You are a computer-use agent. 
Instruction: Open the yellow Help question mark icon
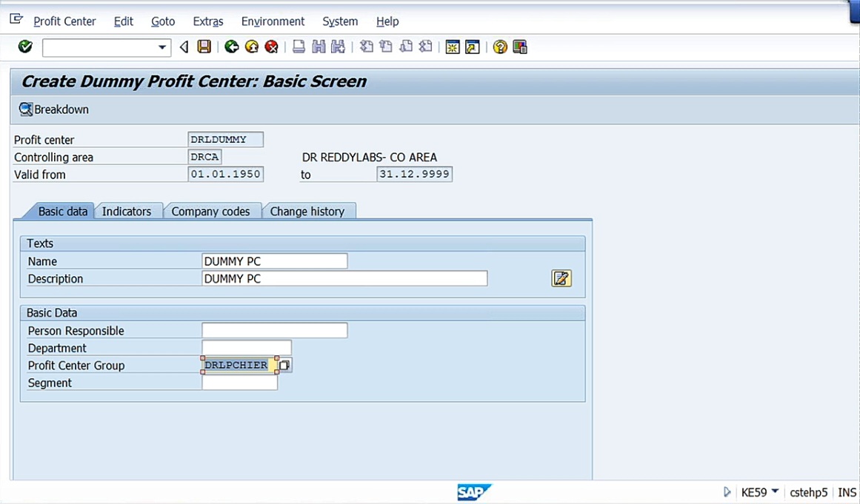[500, 47]
